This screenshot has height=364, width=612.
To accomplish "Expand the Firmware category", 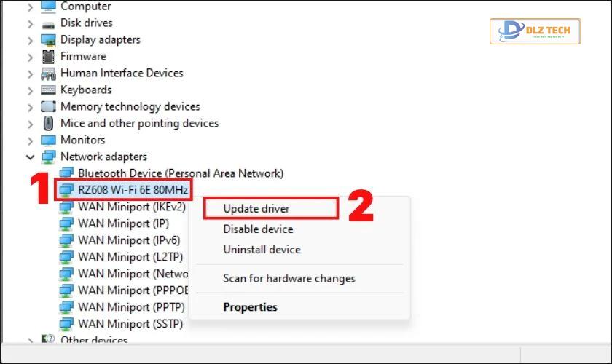I will tap(31, 57).
